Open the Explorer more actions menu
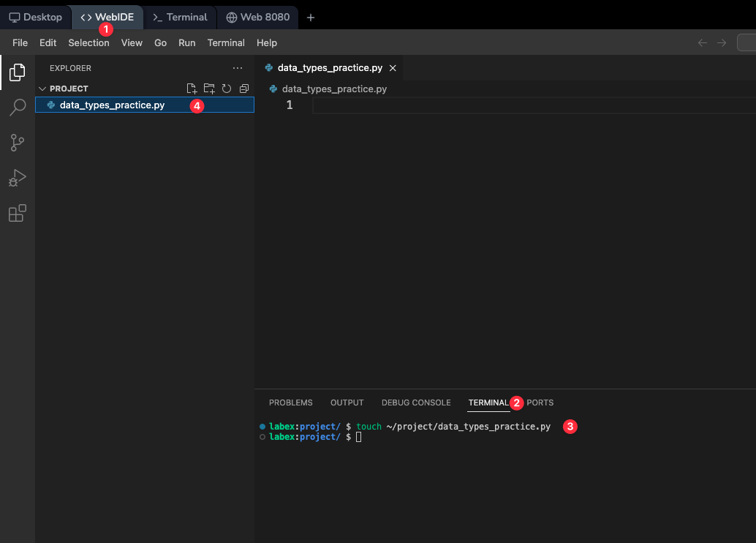The image size is (756, 543). 237,67
